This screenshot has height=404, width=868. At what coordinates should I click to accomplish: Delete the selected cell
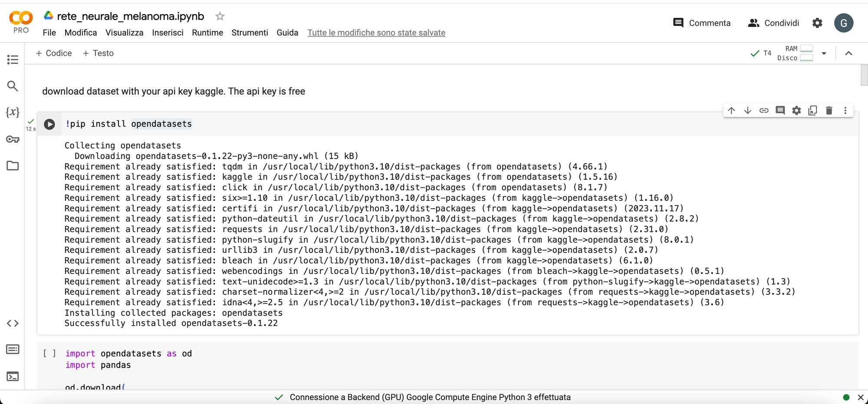tap(829, 111)
